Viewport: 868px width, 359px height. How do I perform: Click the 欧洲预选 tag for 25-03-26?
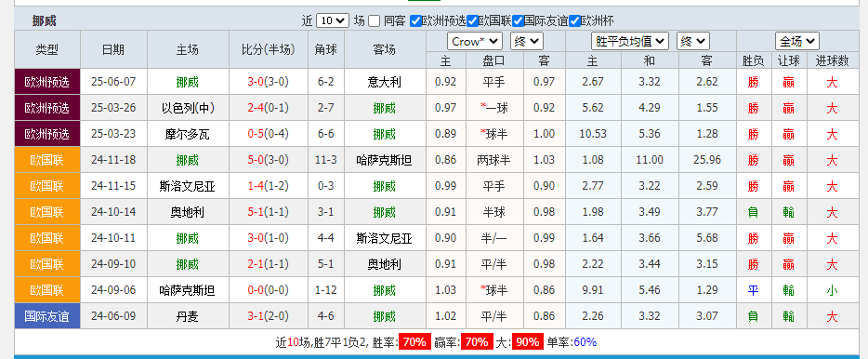pyautogui.click(x=47, y=108)
